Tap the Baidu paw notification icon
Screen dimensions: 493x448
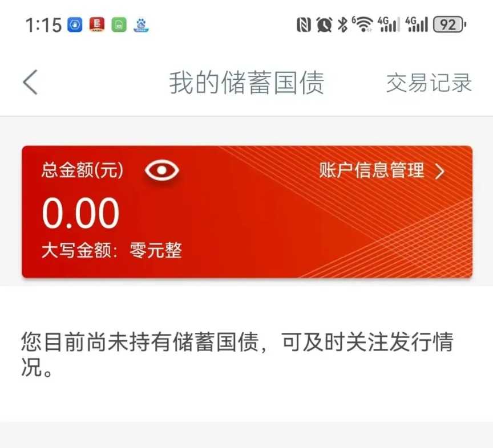pos(141,25)
